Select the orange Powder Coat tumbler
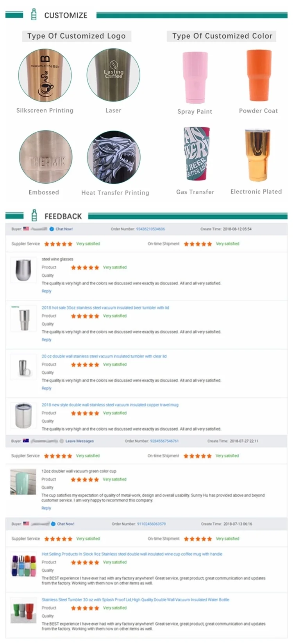The width and height of the screenshot is (293, 644). [259, 76]
